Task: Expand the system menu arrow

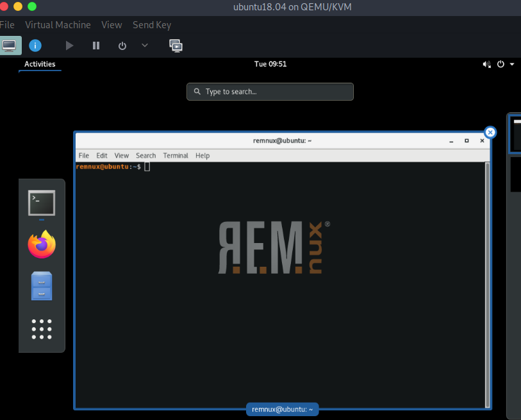Action: click(512, 64)
